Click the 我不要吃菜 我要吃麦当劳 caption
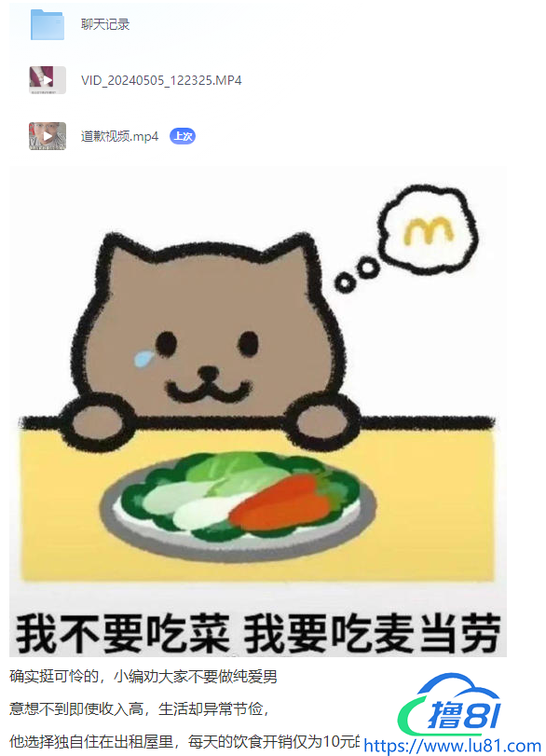The image size is (546, 756). pyautogui.click(x=258, y=634)
